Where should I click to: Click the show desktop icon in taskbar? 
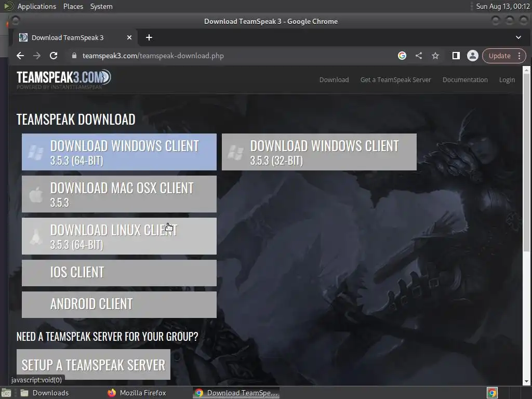[6, 393]
